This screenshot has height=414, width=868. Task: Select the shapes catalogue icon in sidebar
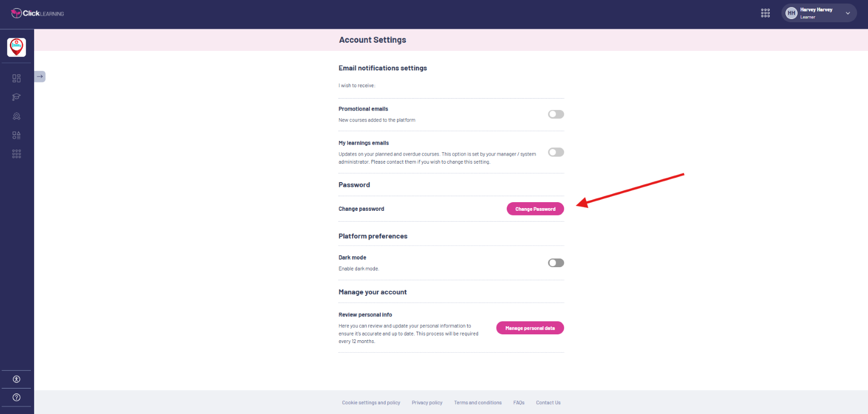[16, 135]
